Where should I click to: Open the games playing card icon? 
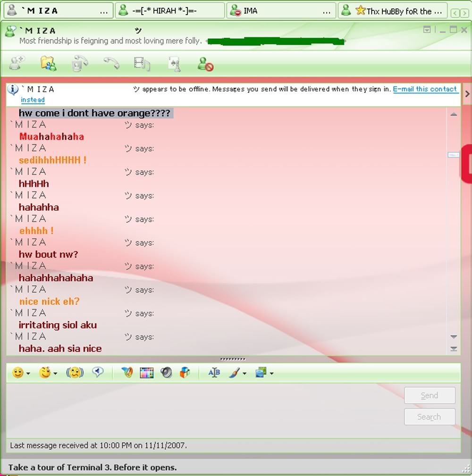click(x=174, y=63)
